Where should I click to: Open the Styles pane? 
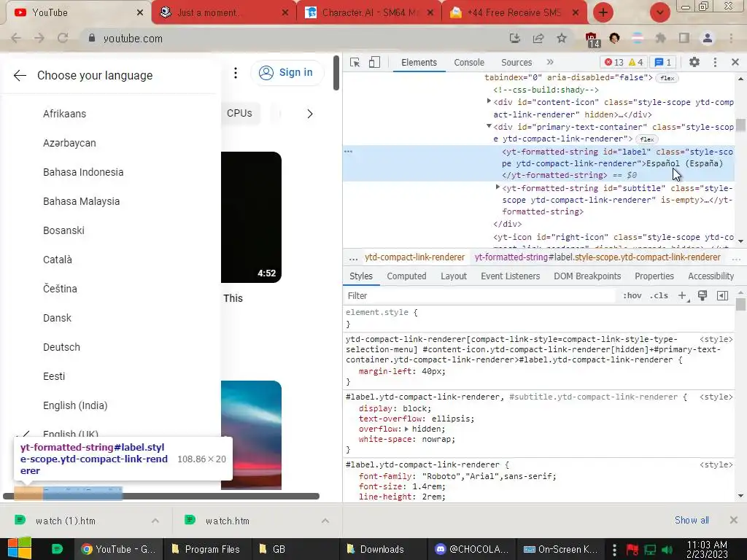point(360,276)
